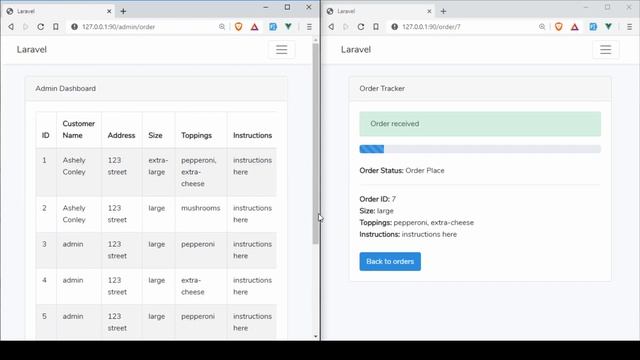640x360 pixels.
Task: Click Laravel brand link on admin page
Action: tap(32, 49)
